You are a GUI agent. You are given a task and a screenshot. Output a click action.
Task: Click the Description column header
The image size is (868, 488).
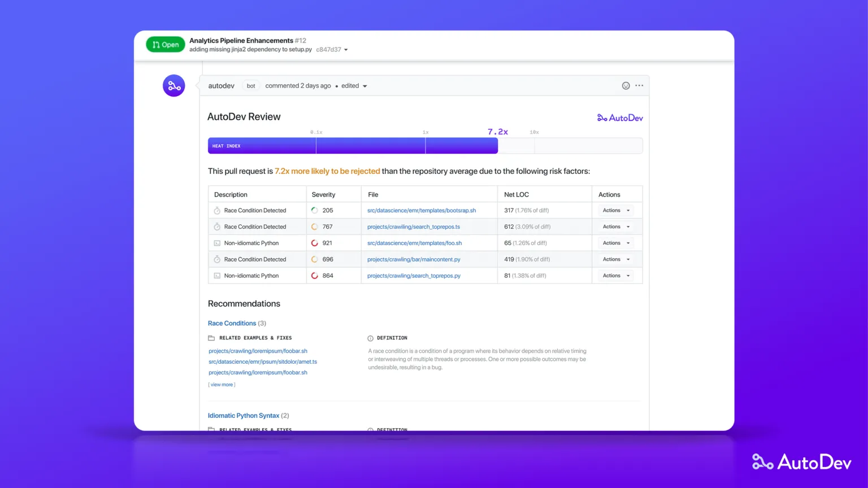click(231, 194)
